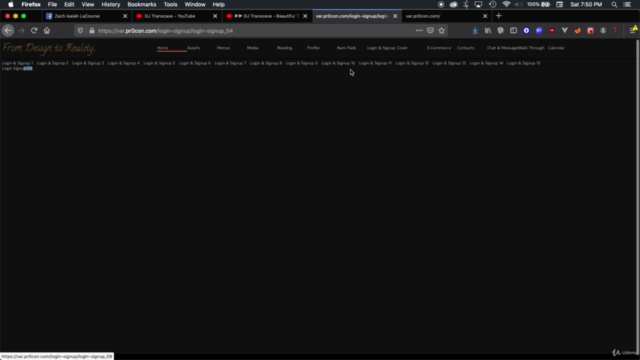Open the Login & Signup 1 sub-link

[x=18, y=63]
